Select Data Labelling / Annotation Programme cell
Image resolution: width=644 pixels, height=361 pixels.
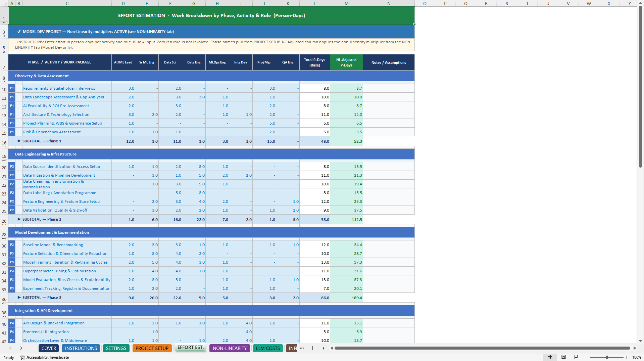coord(67,193)
